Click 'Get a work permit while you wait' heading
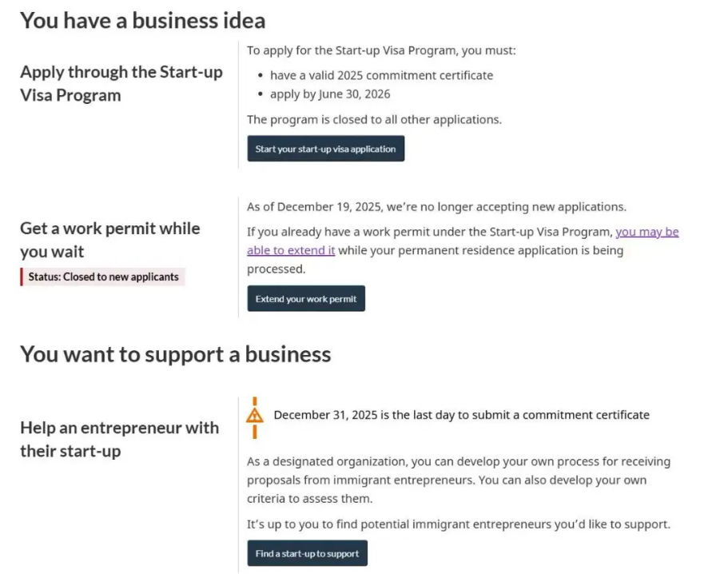 coord(110,240)
